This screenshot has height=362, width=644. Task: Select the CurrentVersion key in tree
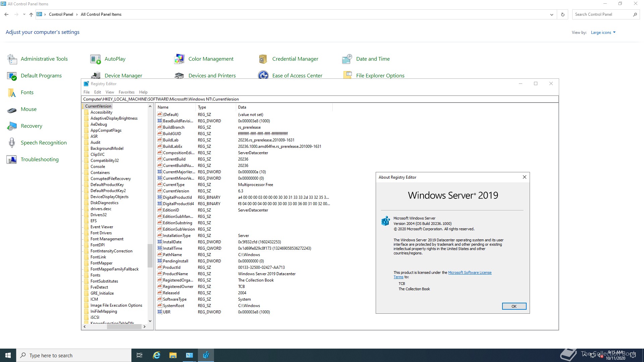point(98,106)
